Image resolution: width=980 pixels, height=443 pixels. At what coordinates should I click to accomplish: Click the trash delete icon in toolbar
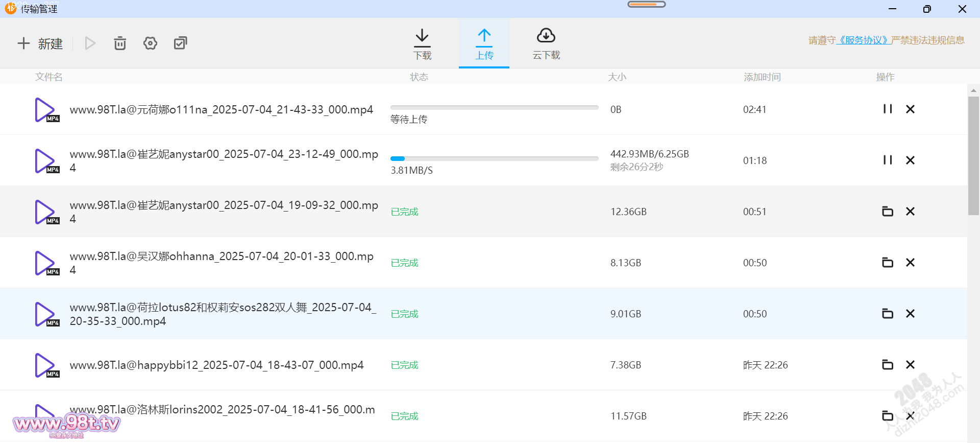click(120, 43)
